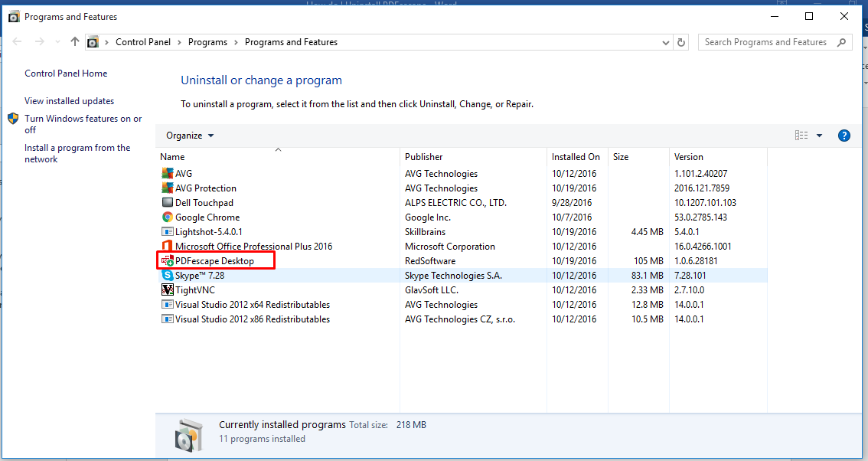Viewport: 868px width, 461px height.
Task: Sort by Size column header
Action: 639,157
